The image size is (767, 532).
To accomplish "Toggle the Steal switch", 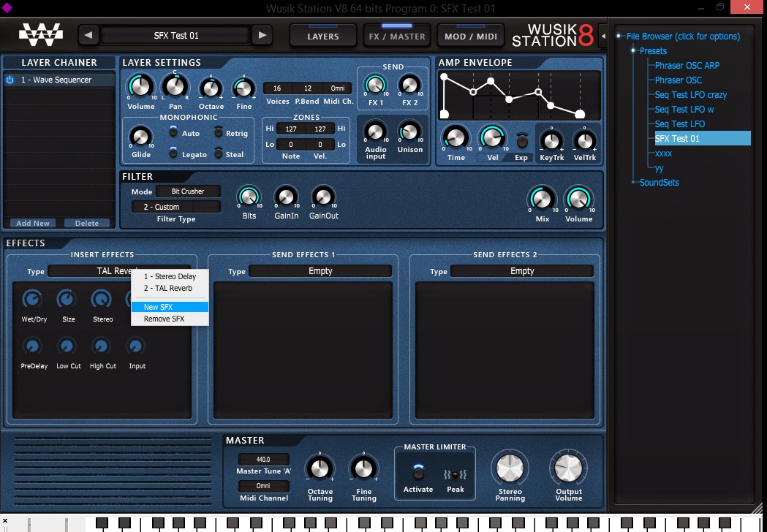I will [219, 153].
